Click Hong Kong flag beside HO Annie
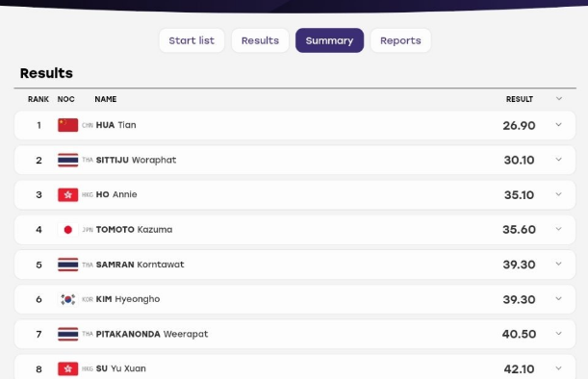The image size is (588, 379). click(68, 195)
